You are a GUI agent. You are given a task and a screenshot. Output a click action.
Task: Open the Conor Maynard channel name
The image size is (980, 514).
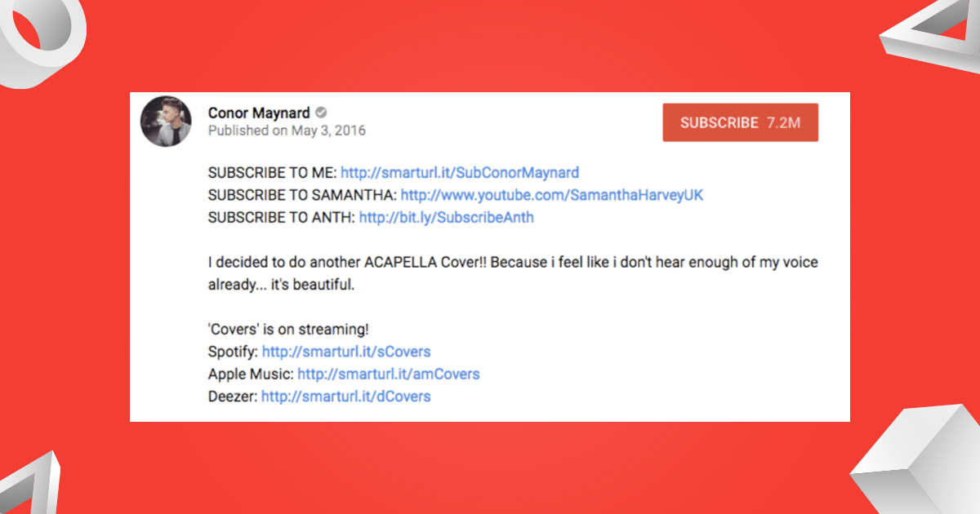click(259, 113)
